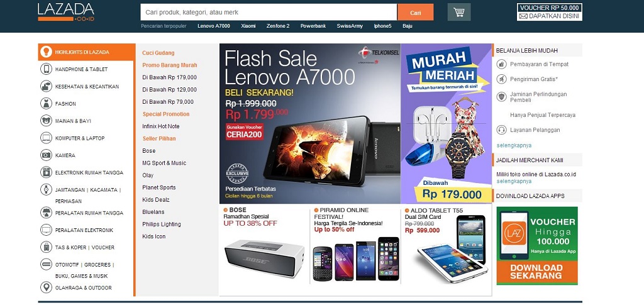
Task: Open the Bose Ramadhan Spesial speaker thumbnail
Action: tap(265, 258)
